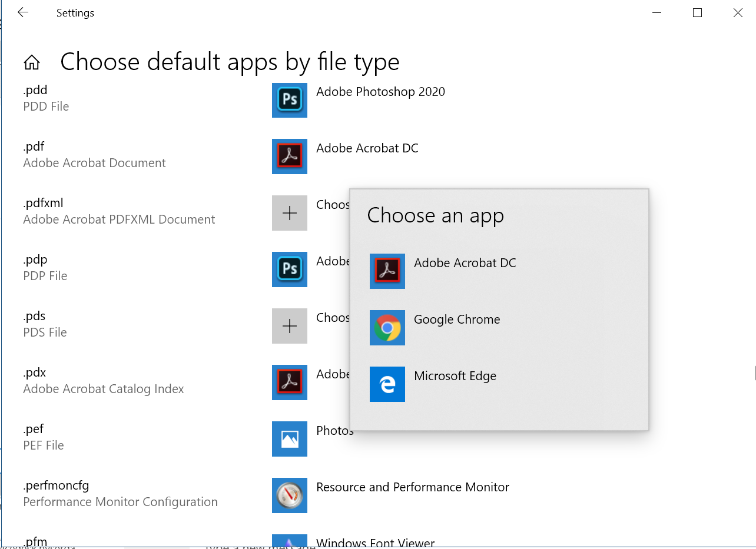Select the .pef extension text
The height and width of the screenshot is (549, 756).
(x=34, y=429)
